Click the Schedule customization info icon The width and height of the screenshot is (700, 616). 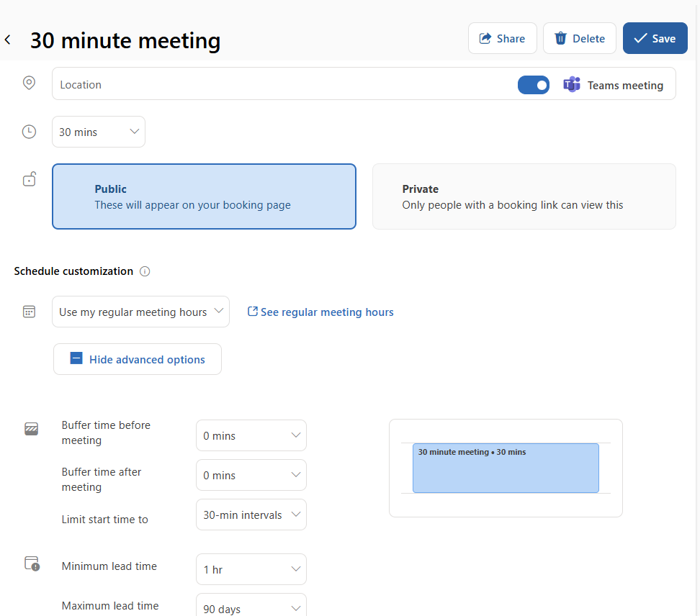[x=145, y=271]
